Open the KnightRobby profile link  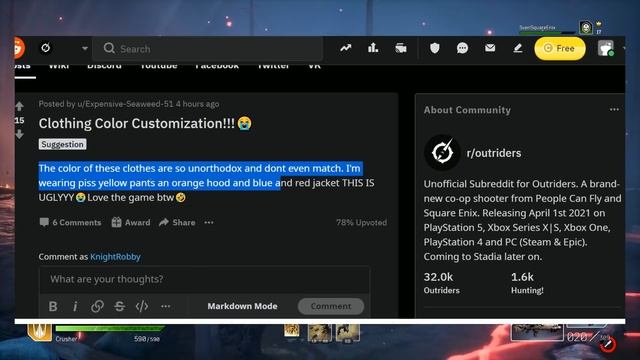pyautogui.click(x=115, y=257)
